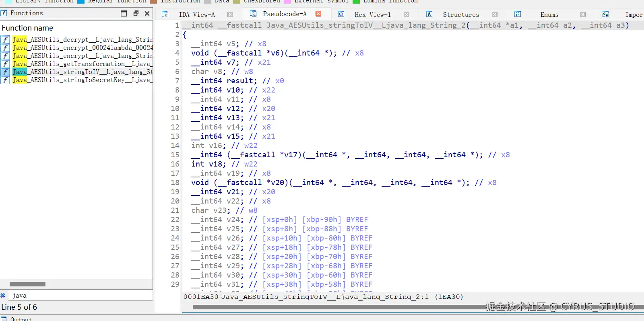Select second Java_AESUtils_encrypt__Ljava_lang_String row
This screenshot has height=321, width=644.
(76, 56)
